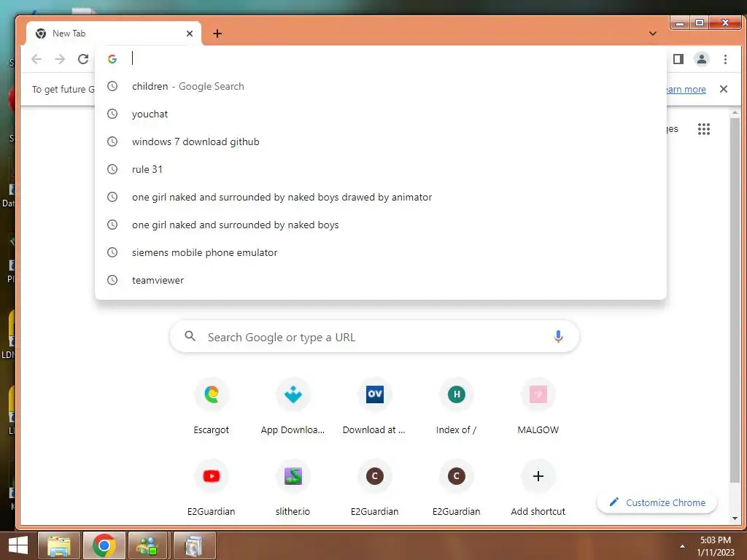Open the Chrome side panel icon

[678, 59]
